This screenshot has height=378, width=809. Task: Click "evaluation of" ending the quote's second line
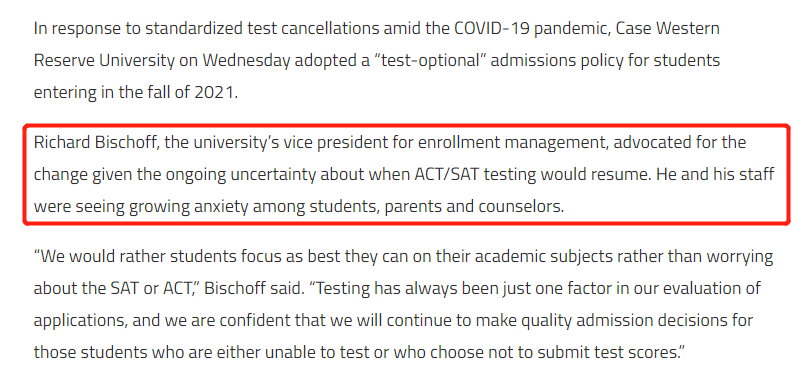click(x=714, y=288)
